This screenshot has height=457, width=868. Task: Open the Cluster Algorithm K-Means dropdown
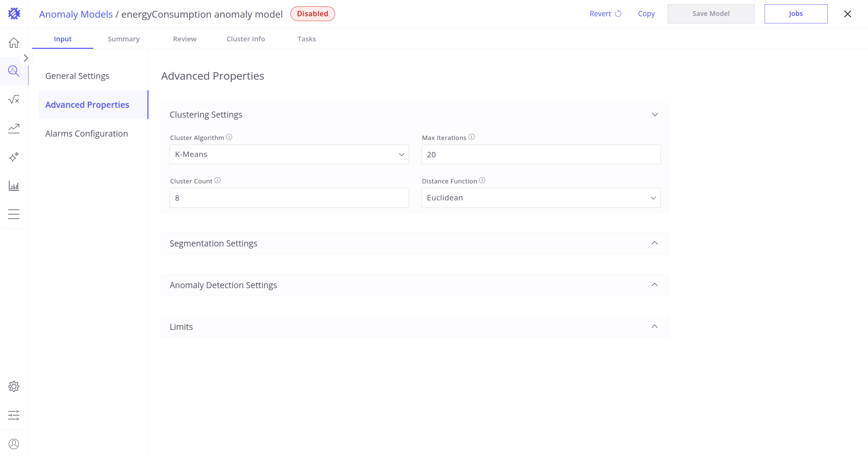tap(289, 155)
